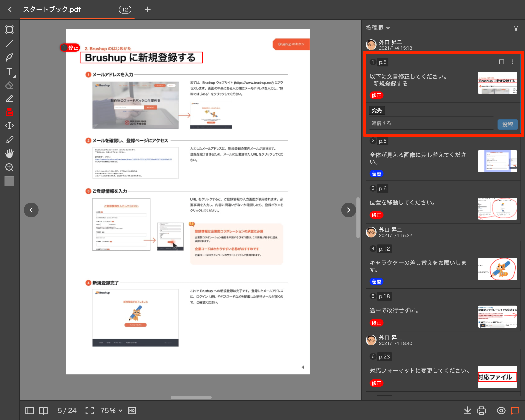This screenshot has width=525, height=420.
Task: Open comment 1 three-dot options menu
Action: (x=512, y=62)
